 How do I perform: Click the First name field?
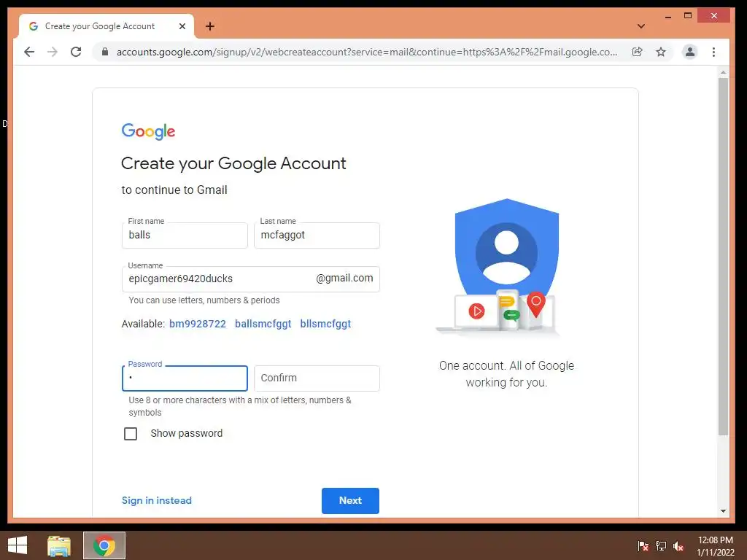tap(185, 236)
